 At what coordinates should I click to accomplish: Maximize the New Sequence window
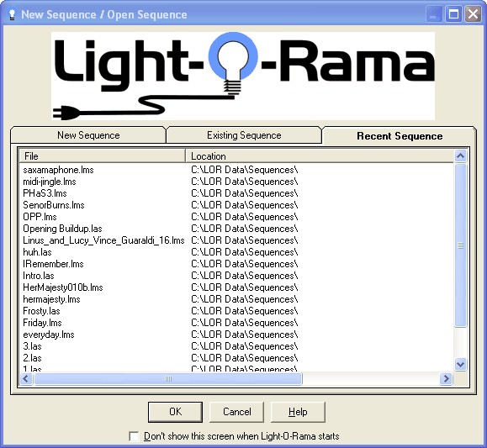pyautogui.click(x=453, y=14)
